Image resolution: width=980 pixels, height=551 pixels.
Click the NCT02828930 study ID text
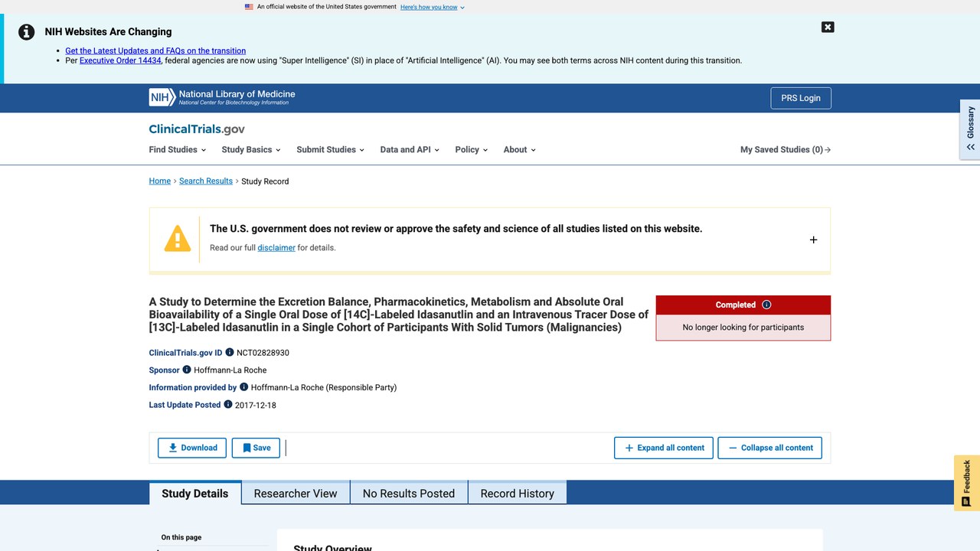(x=263, y=353)
